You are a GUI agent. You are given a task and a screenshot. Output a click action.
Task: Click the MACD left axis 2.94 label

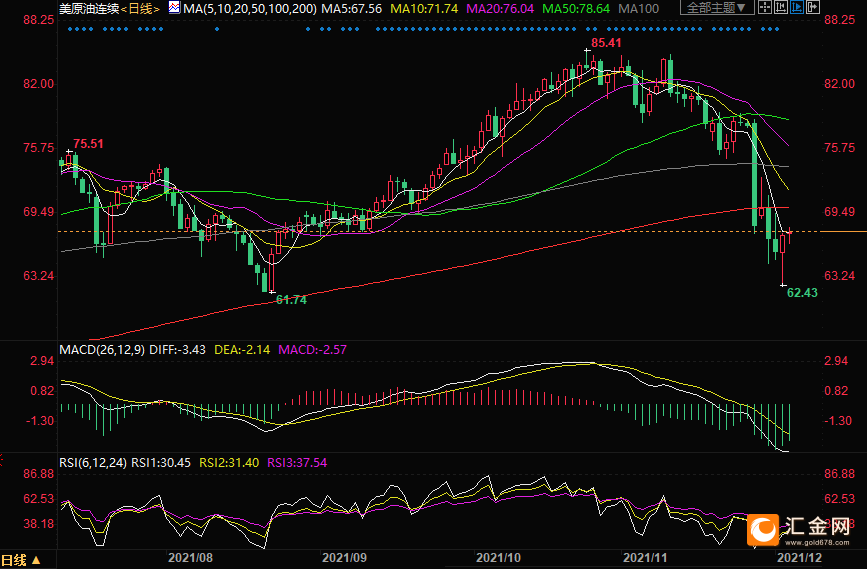pyautogui.click(x=42, y=361)
